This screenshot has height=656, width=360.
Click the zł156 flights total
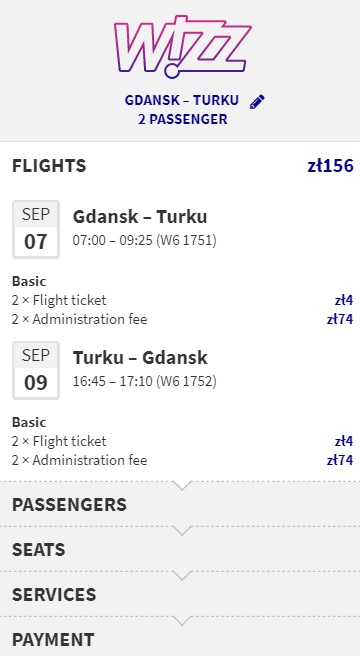pyautogui.click(x=330, y=166)
